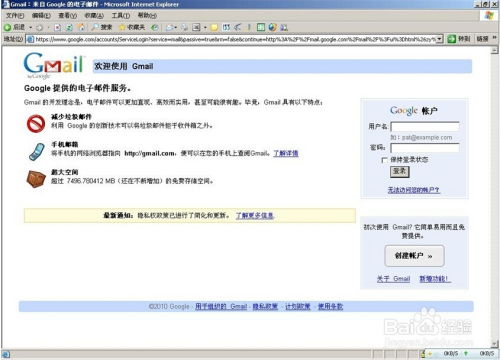This screenshot has width=500, height=360.
Task: Open the Favorites (收藏) menu
Action: [x=94, y=16]
